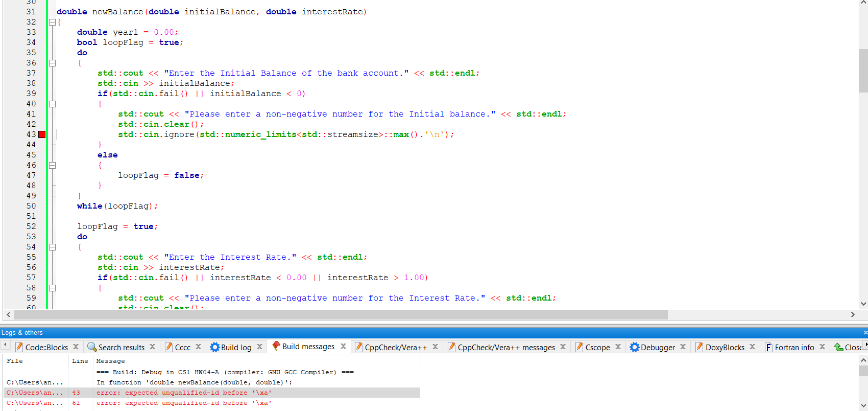Click editor horizontal scrollbar right arrow

click(x=853, y=314)
